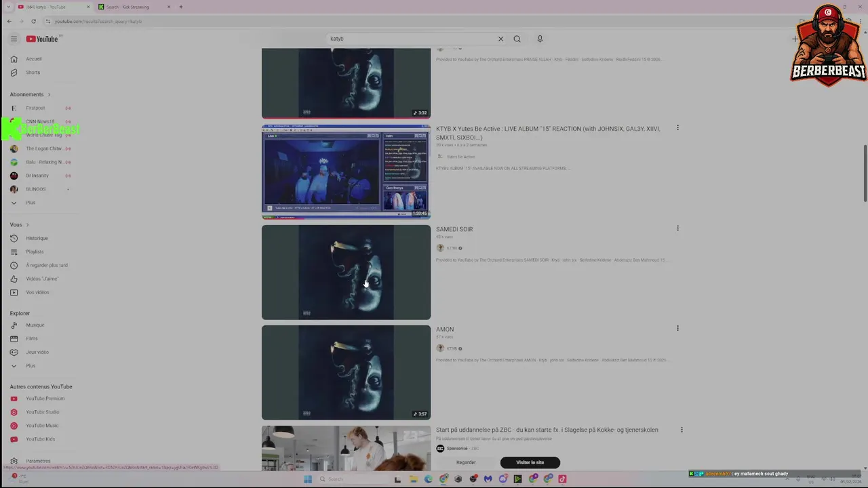The image size is (868, 488).
Task: Click the browser back arrow
Action: [x=9, y=21]
